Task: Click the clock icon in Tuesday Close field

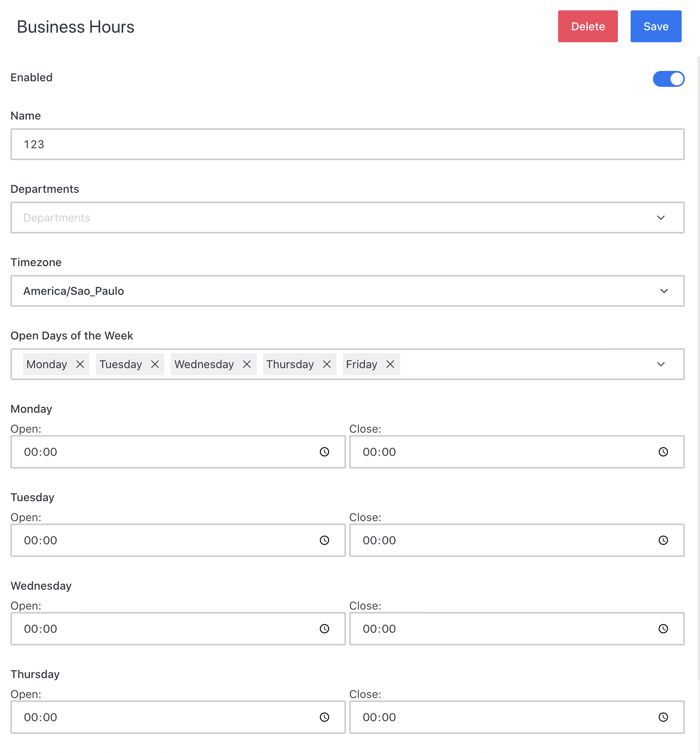Action: [663, 540]
